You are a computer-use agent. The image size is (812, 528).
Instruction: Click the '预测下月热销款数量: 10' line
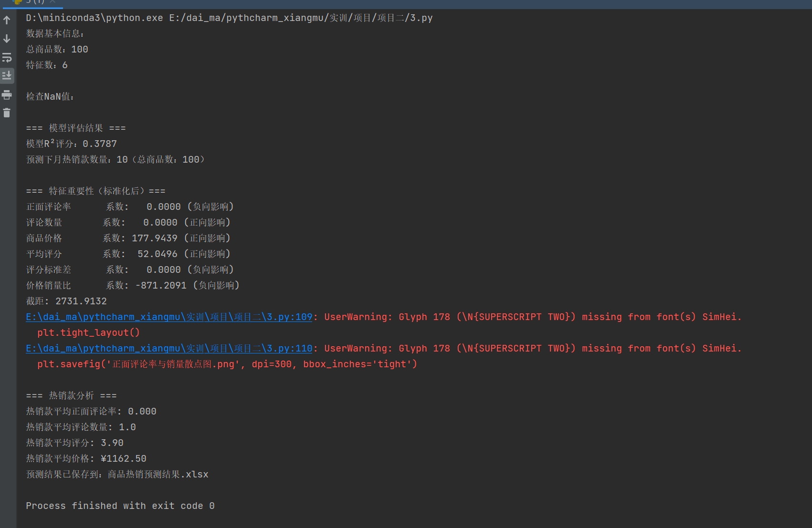click(x=115, y=159)
